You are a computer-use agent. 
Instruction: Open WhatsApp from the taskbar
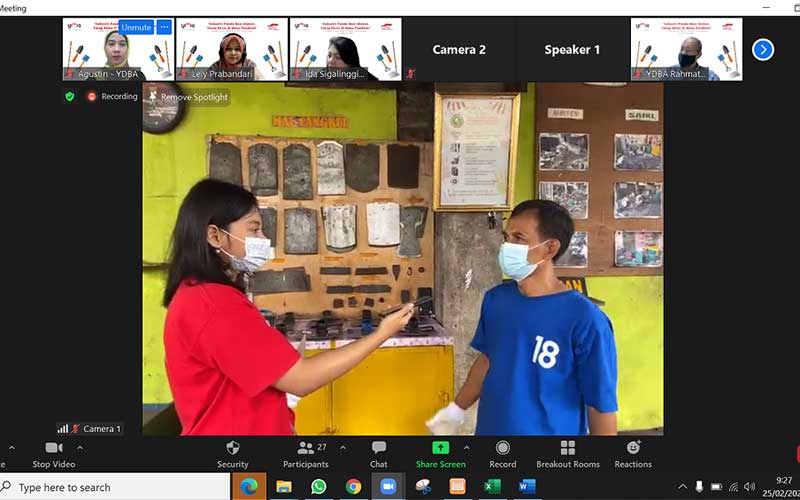tap(318, 487)
